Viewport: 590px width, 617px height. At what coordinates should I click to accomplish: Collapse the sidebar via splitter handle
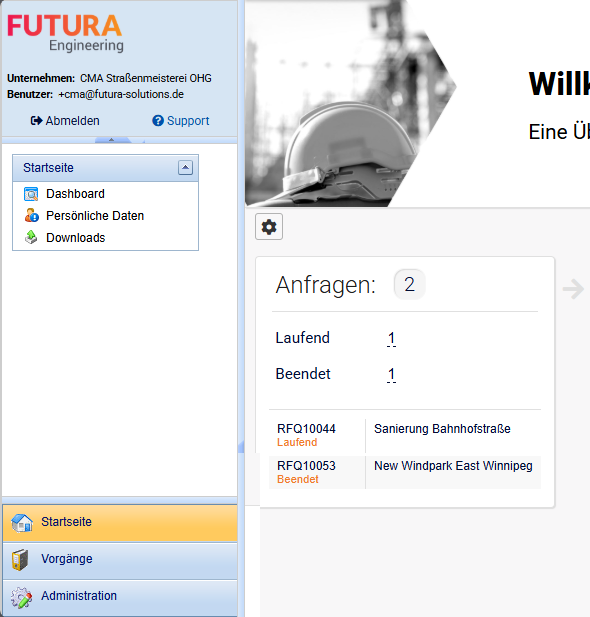click(241, 447)
